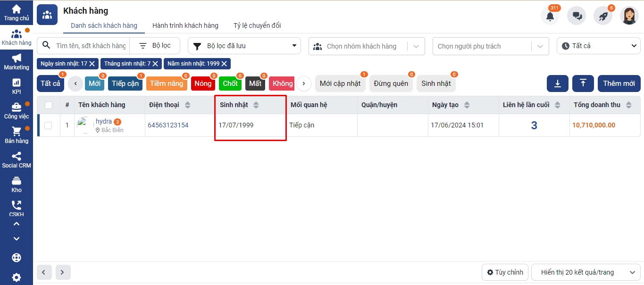Open the Marketing module in sidebar
The image size is (644, 285).
tap(17, 62)
